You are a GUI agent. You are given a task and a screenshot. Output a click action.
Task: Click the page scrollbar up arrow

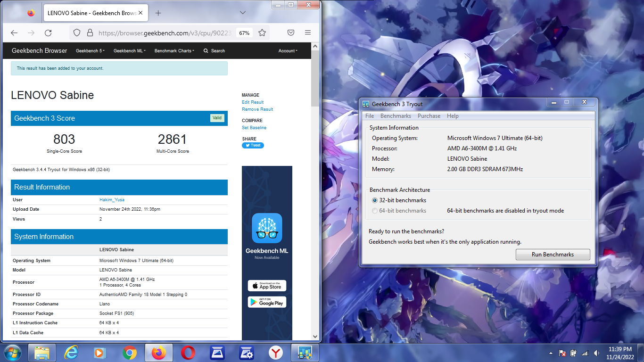[x=315, y=47]
